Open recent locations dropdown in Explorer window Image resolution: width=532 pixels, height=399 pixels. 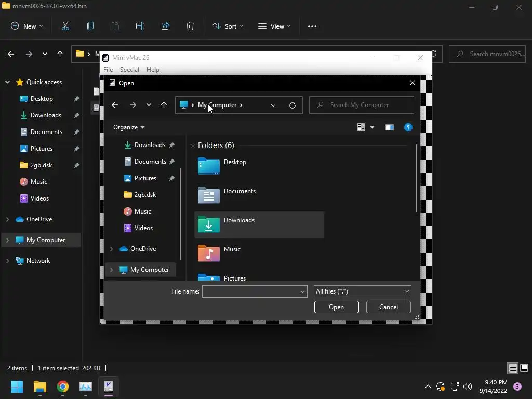(45, 54)
